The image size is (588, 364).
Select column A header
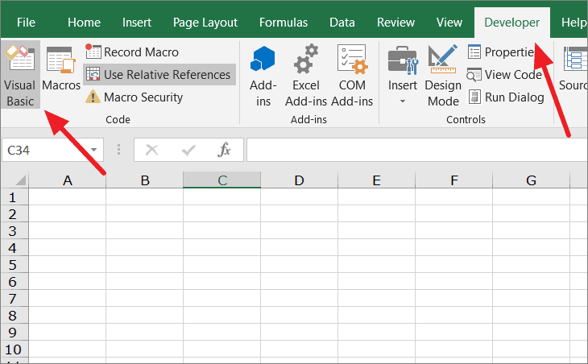68,180
